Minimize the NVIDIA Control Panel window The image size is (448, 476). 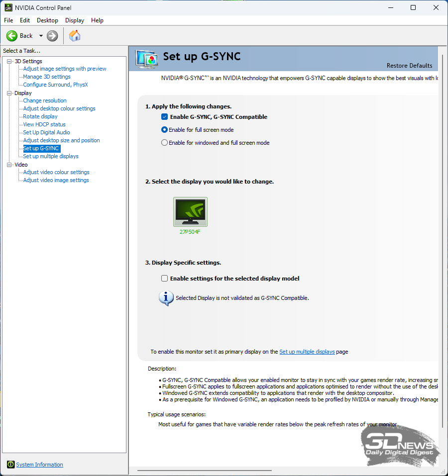[391, 7]
